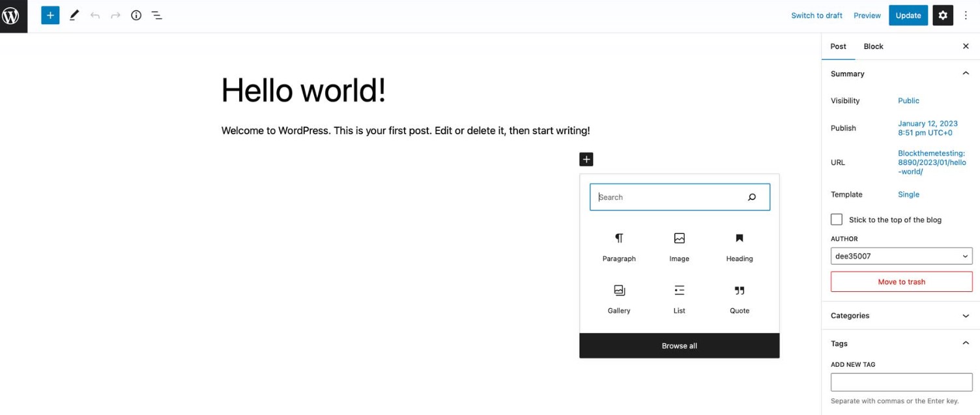Click the search magnifier icon in inserter
980x415 pixels.
[752, 197]
